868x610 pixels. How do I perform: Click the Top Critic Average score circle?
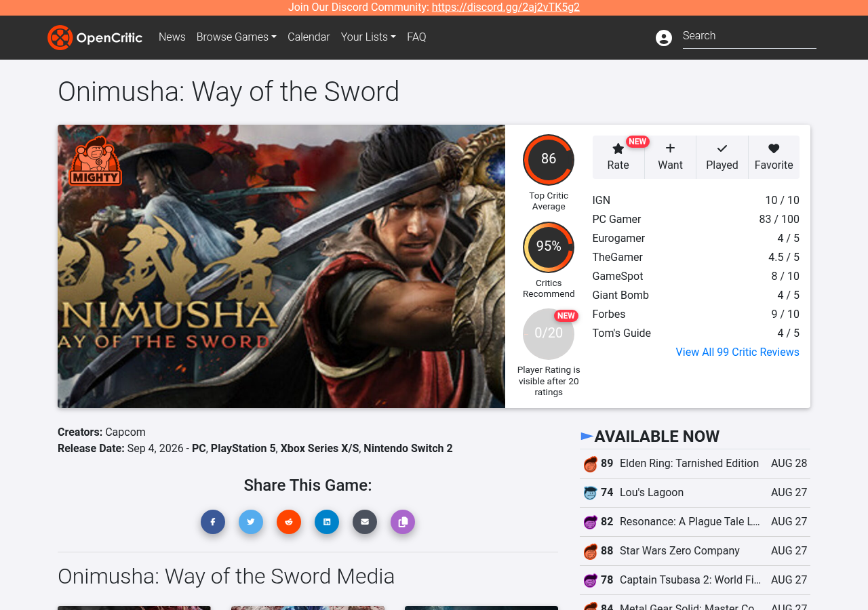(549, 160)
